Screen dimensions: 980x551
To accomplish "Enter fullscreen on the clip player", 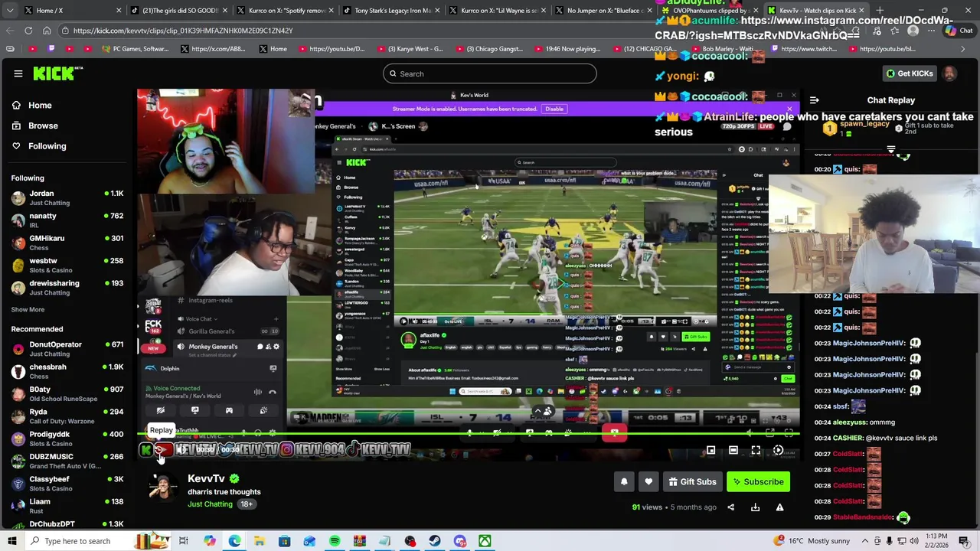I will (x=756, y=450).
